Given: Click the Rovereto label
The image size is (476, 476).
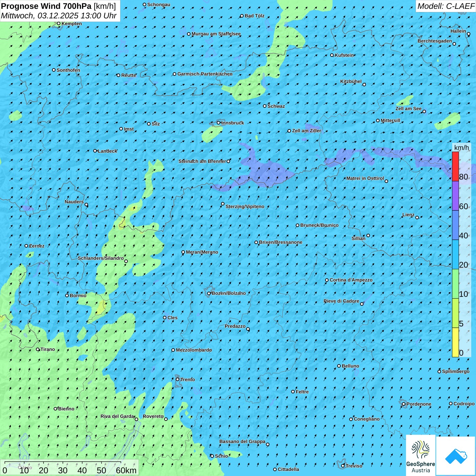Looking at the screenshot, I should tap(153, 416).
